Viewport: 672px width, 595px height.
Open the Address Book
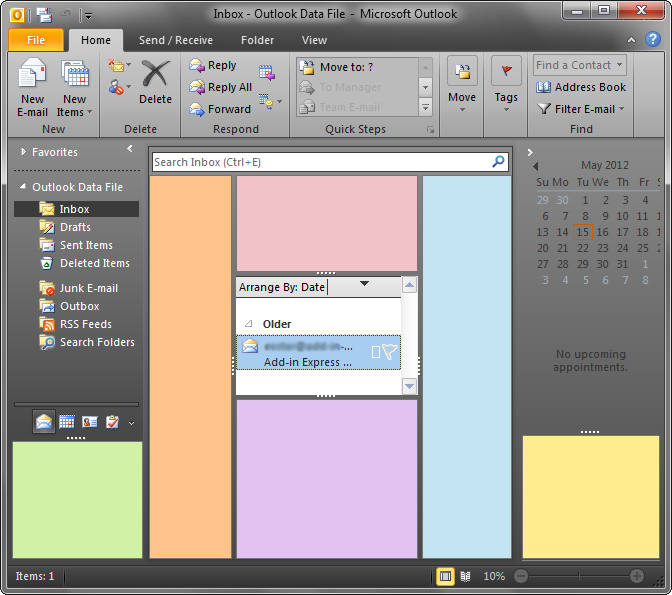[x=581, y=87]
